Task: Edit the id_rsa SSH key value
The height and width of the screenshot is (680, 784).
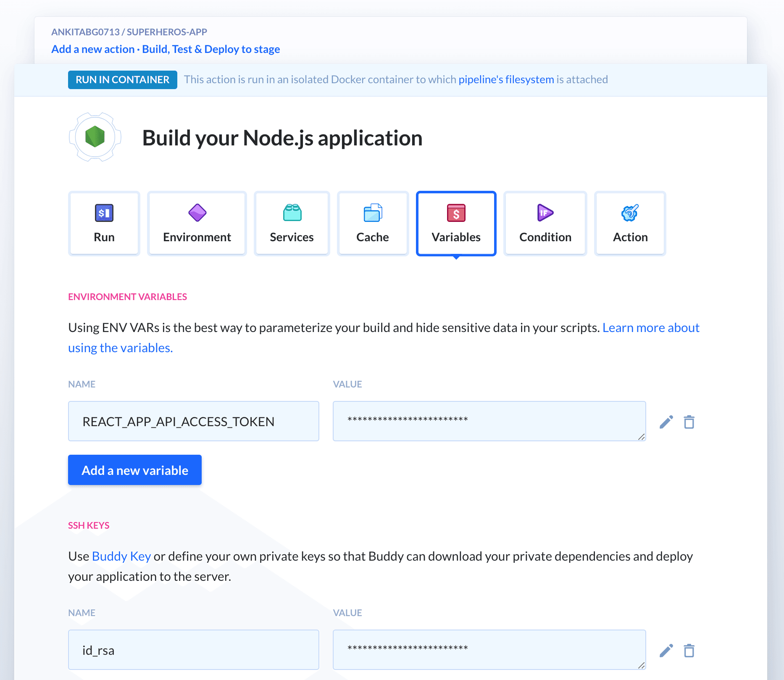Action: [x=666, y=650]
